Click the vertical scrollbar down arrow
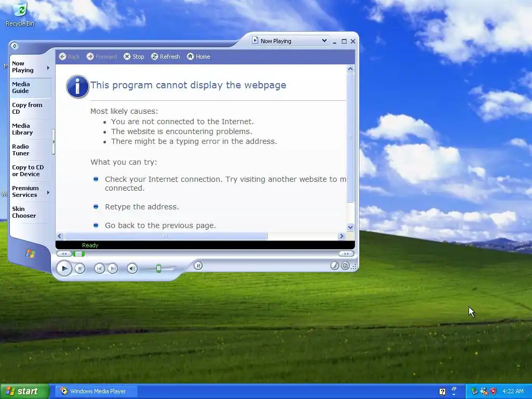Image resolution: width=532 pixels, height=399 pixels. tap(351, 228)
